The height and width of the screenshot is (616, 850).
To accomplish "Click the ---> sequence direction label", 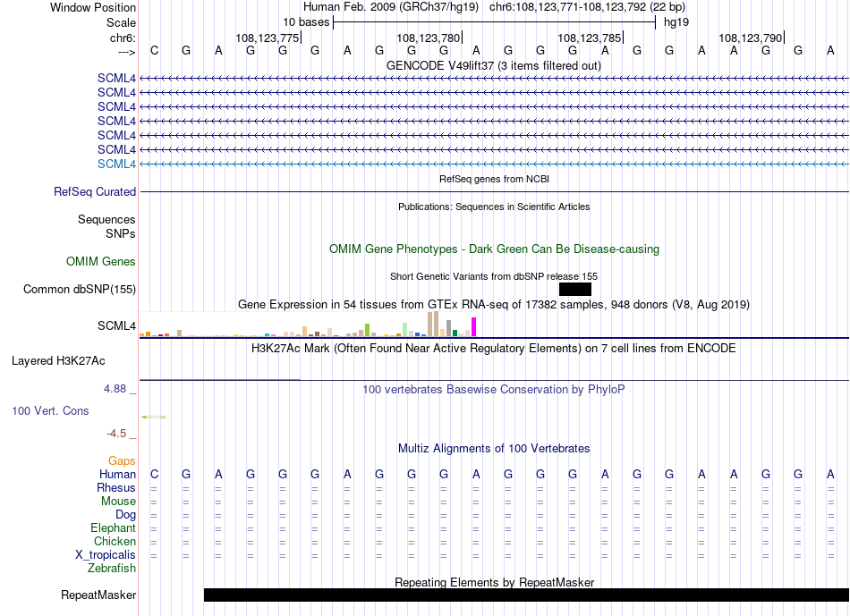I will coord(126,52).
